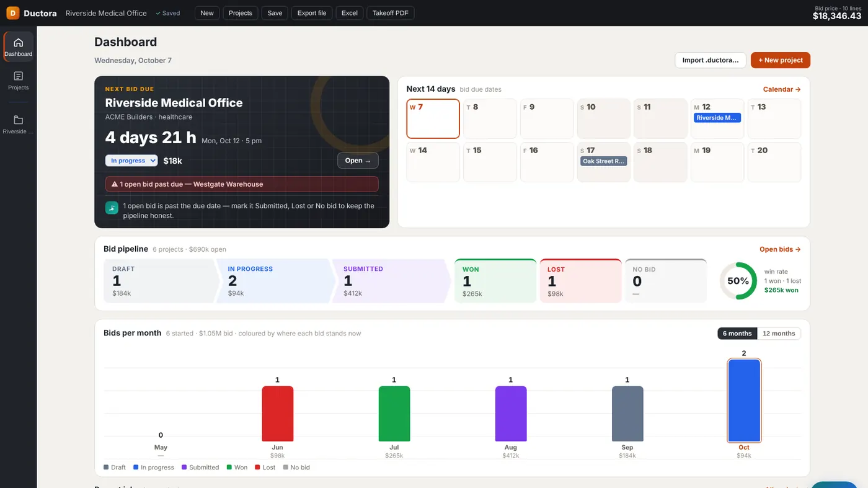Select Friday 16 calendar cell

547,162
